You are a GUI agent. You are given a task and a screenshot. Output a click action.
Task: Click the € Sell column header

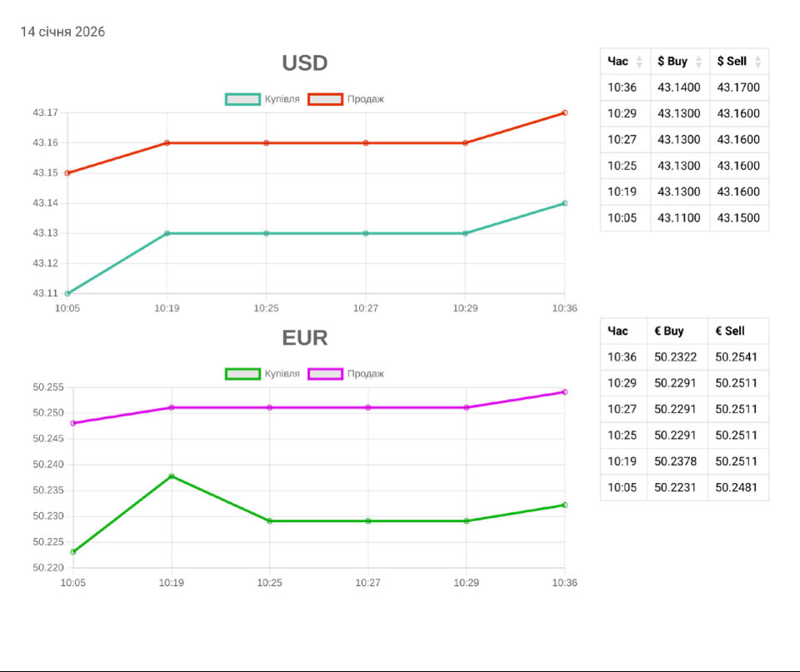[730, 331]
